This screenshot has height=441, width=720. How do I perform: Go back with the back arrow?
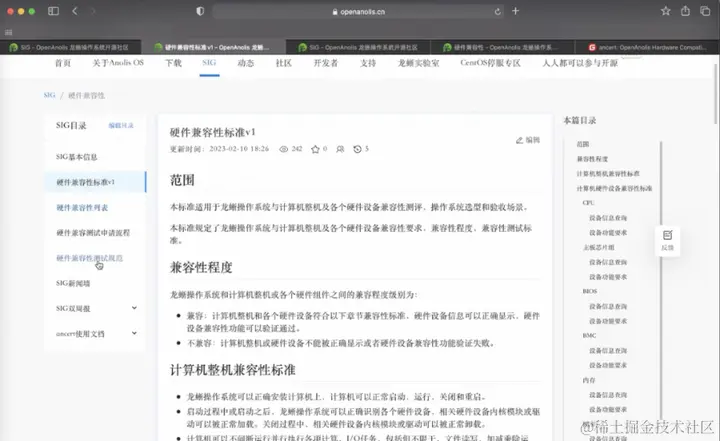[x=75, y=11]
